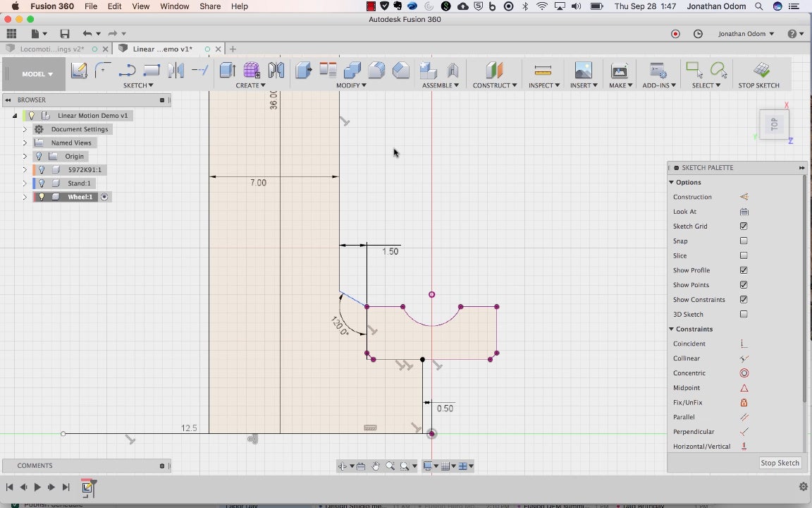Click the Stop Sketch button in palette
Image resolution: width=812 pixels, height=508 pixels.
pos(780,463)
